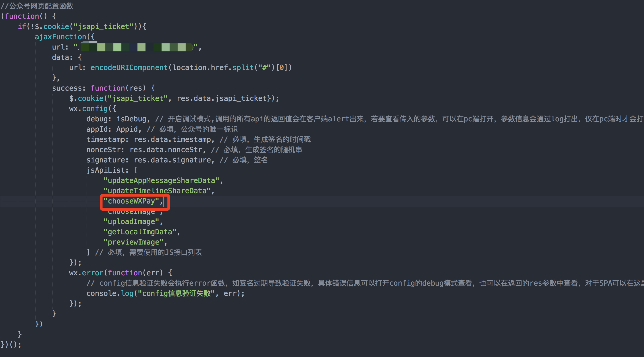Select "getLocalImgData" in jsApiList
Image resolution: width=644 pixels, height=357 pixels.
[141, 232]
